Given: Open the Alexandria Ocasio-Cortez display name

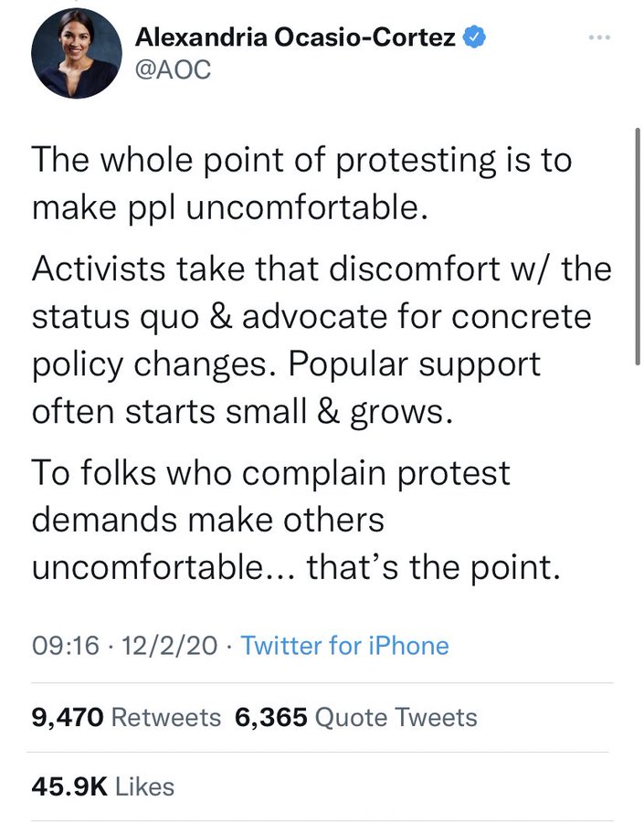Looking at the screenshot, I should point(295,37).
